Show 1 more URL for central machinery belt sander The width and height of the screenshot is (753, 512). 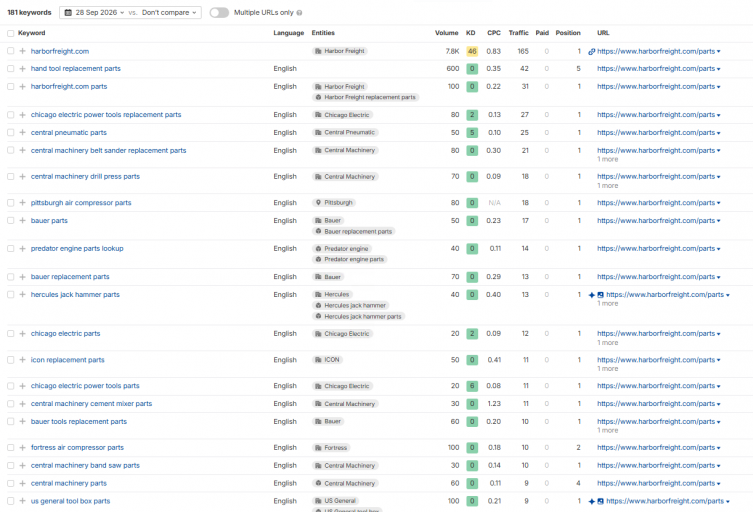tap(607, 159)
